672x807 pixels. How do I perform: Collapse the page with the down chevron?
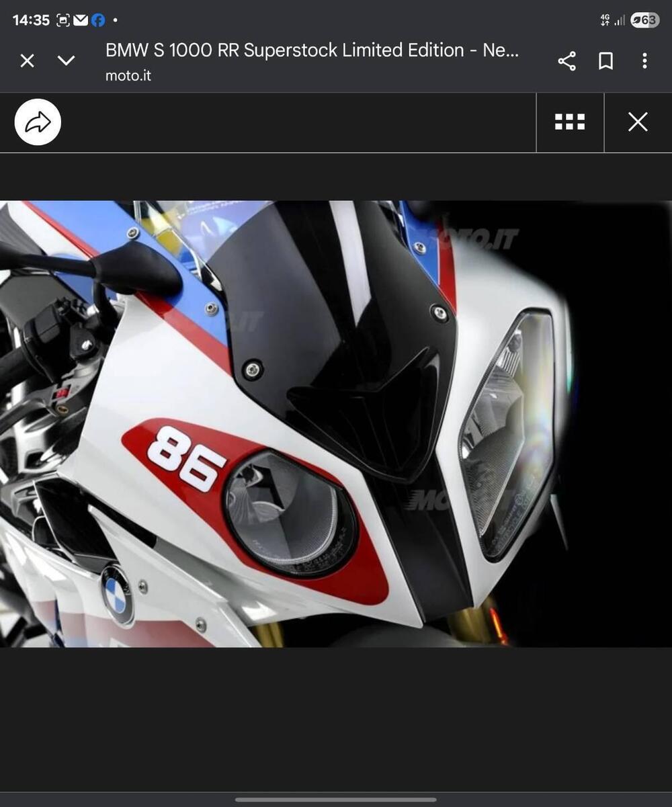66,60
